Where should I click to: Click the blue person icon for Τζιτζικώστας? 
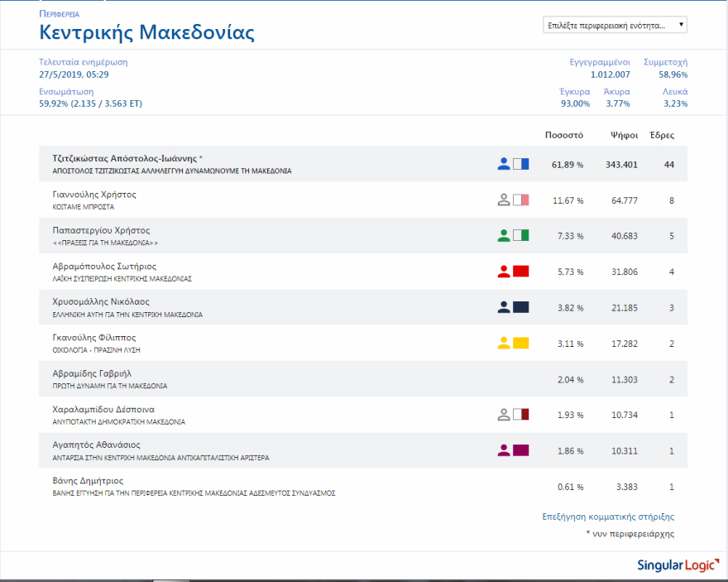coord(504,164)
